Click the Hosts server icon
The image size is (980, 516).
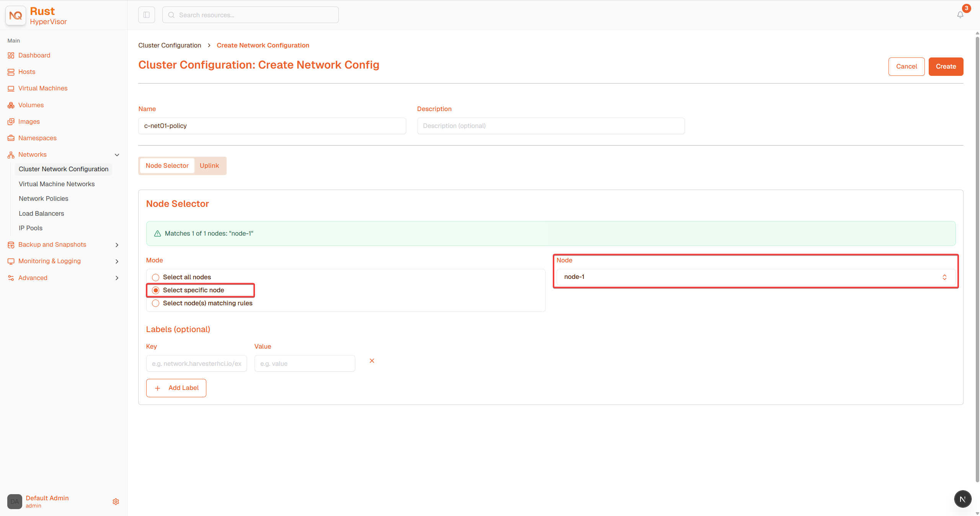pos(11,72)
